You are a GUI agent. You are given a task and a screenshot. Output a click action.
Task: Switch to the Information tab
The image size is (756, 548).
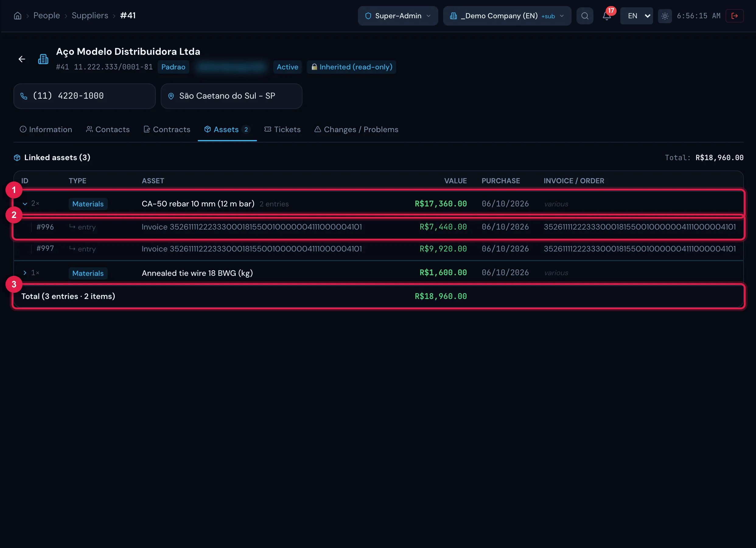click(x=46, y=129)
